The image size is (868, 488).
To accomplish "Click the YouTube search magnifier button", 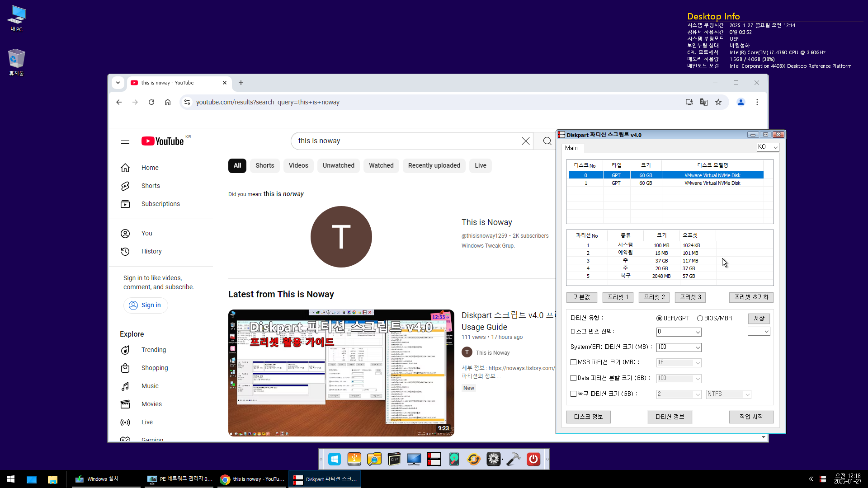I will (x=547, y=141).
